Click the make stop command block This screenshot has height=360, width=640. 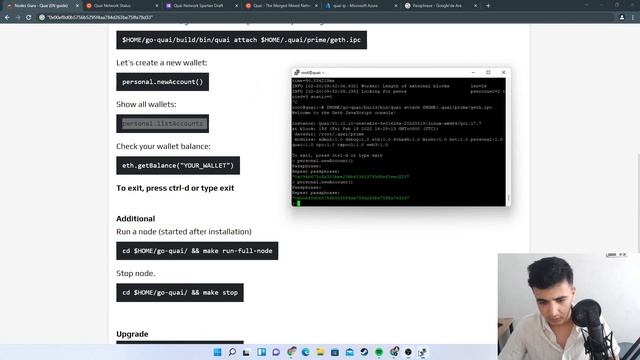[180, 293]
